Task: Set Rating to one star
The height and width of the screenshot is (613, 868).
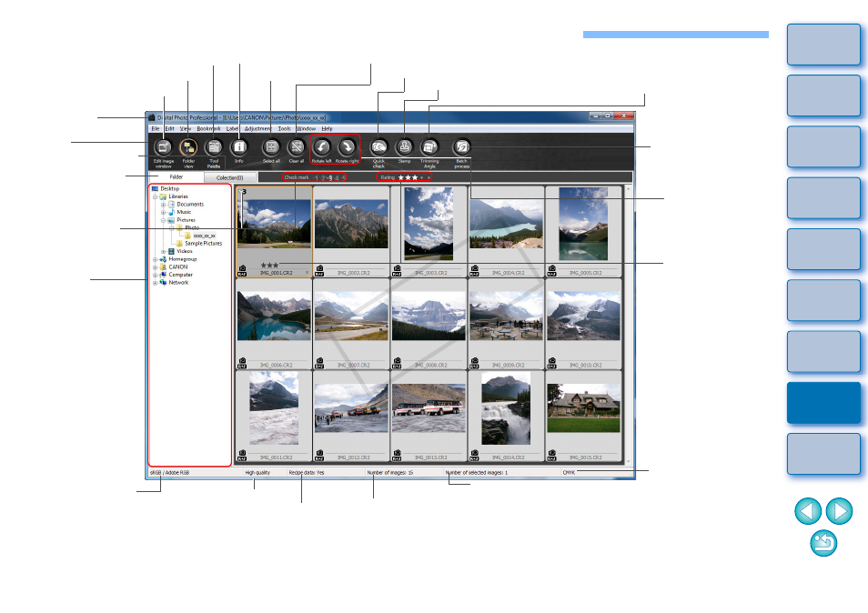Action: coord(401,177)
